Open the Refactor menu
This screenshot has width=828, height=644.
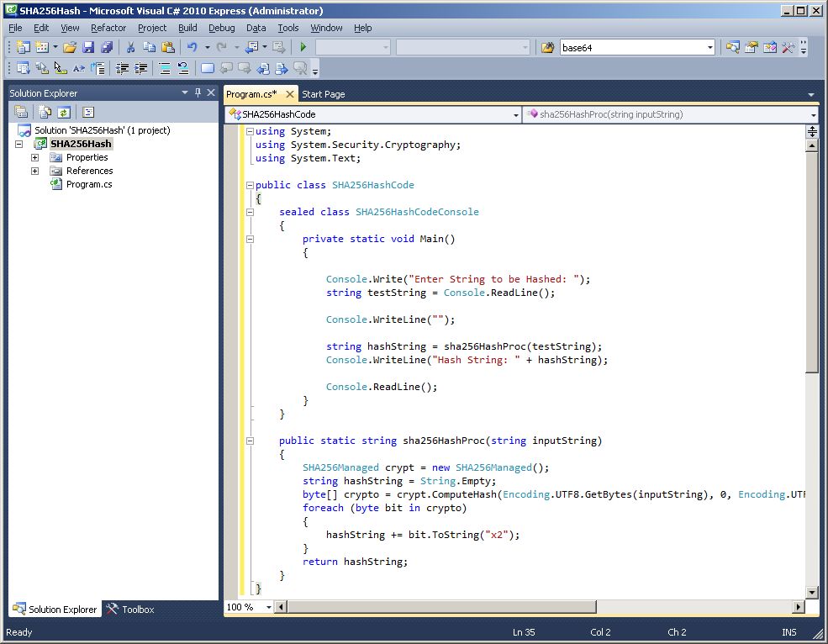(108, 28)
